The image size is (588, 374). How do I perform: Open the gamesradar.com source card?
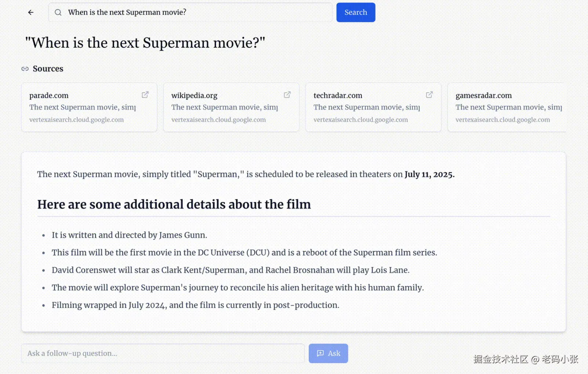(507, 107)
